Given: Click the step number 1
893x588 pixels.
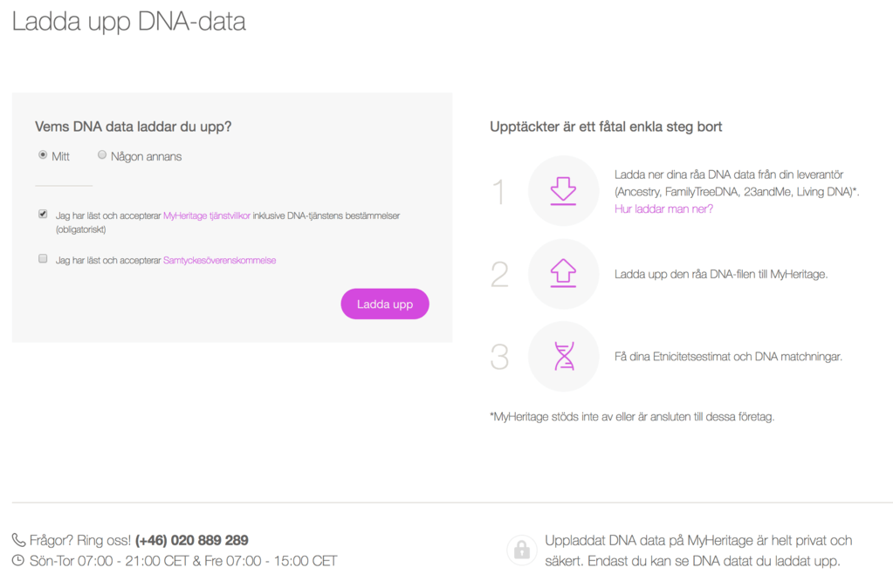Looking at the screenshot, I should [498, 192].
